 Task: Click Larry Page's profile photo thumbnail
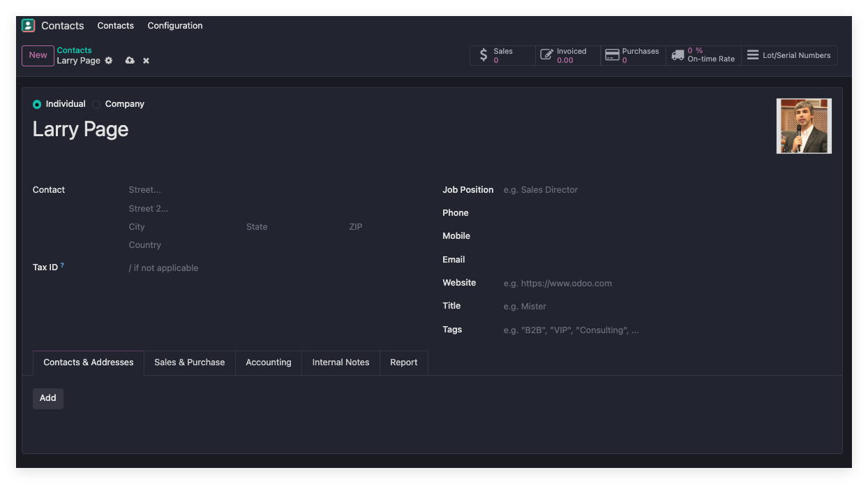coord(804,126)
